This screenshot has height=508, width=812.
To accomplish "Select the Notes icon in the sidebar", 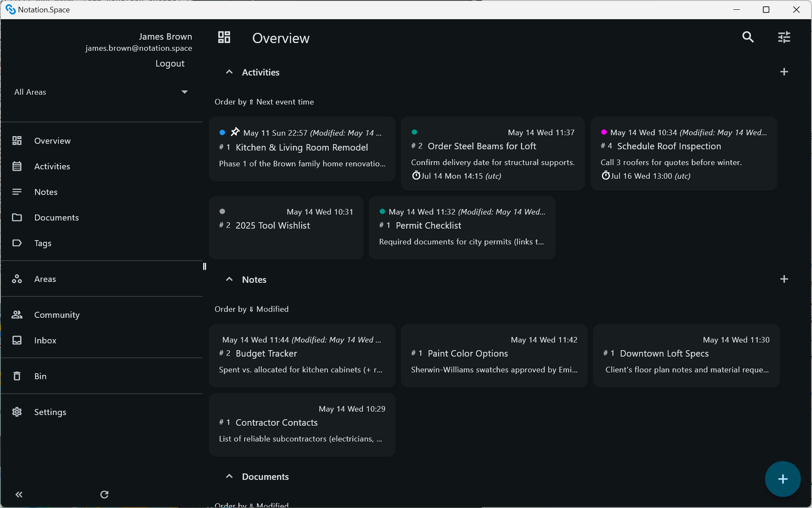I will [17, 192].
